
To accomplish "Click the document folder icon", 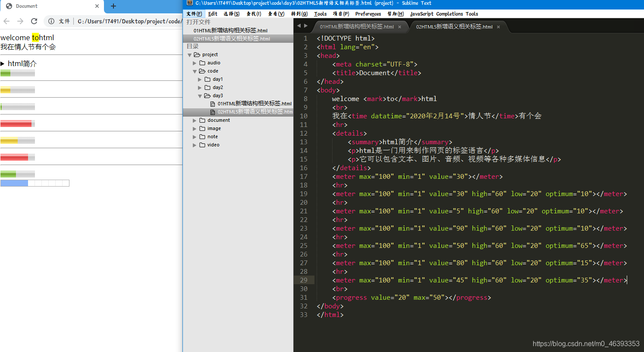I will [202, 120].
